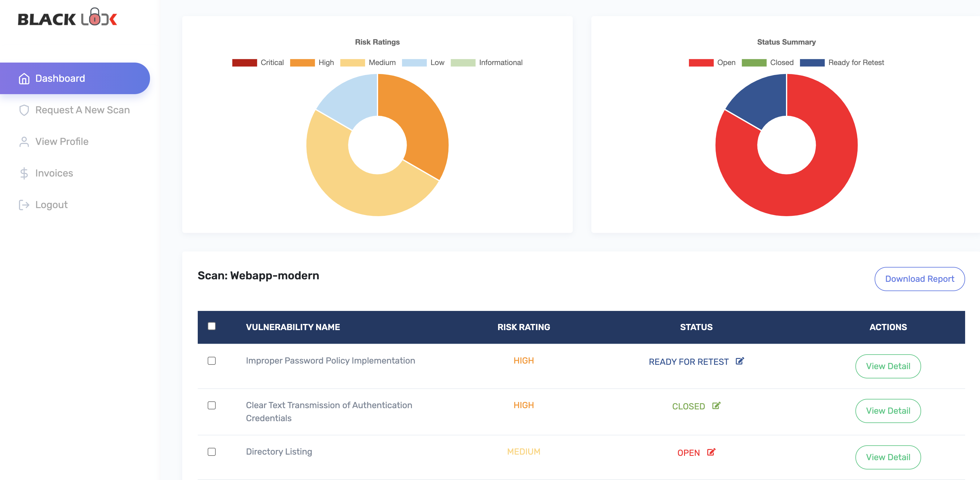Toggle the Critical legend color swatch
This screenshot has height=480, width=980.
tap(244, 63)
